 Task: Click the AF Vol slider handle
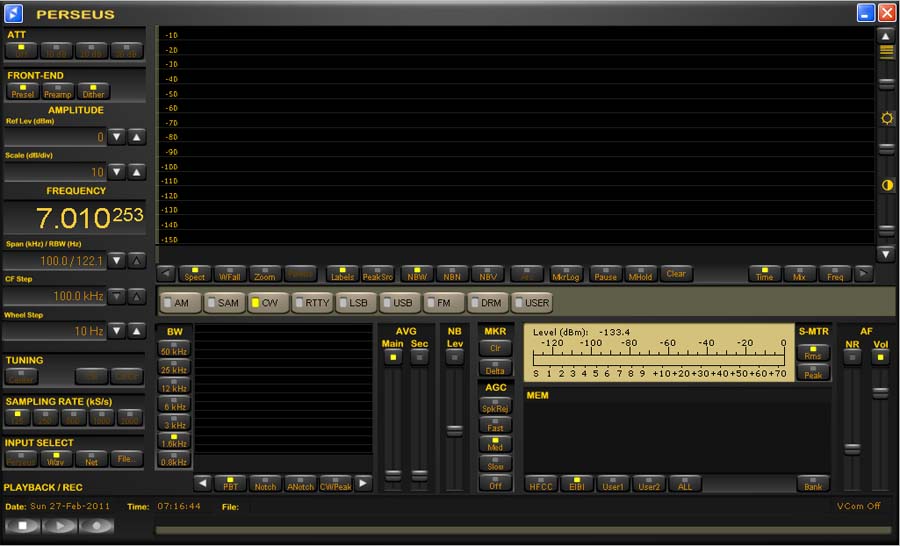880,393
